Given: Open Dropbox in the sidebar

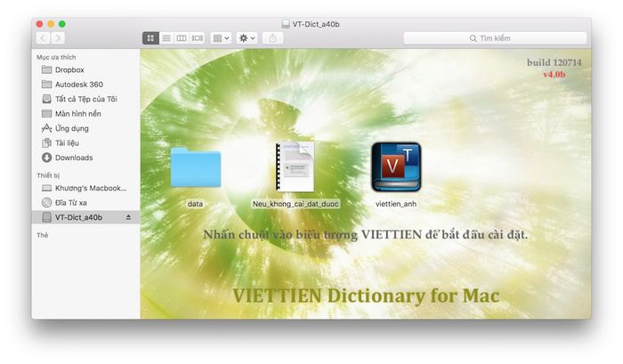Looking at the screenshot, I should click(x=85, y=70).
